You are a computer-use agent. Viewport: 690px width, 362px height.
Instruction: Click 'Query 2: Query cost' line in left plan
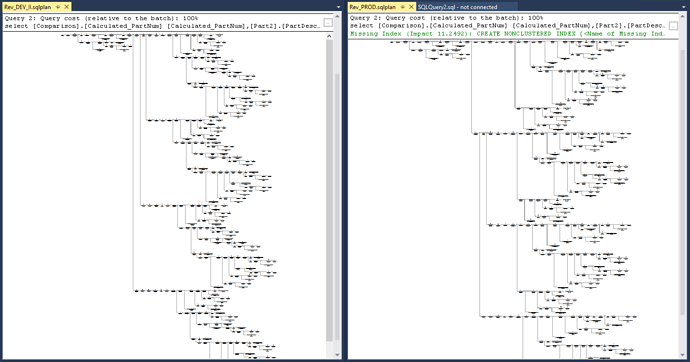coord(101,18)
